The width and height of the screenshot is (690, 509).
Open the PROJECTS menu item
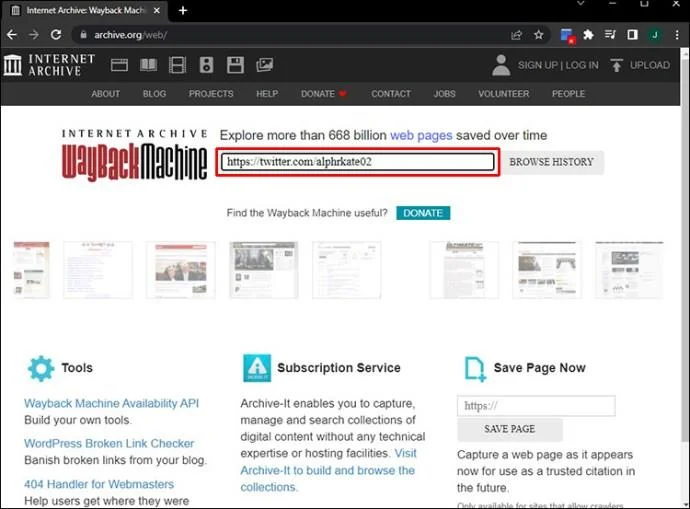tap(211, 94)
